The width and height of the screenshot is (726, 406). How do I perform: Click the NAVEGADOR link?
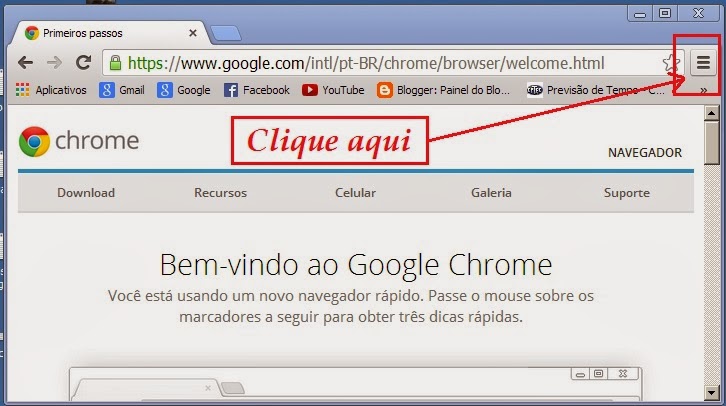(x=645, y=153)
